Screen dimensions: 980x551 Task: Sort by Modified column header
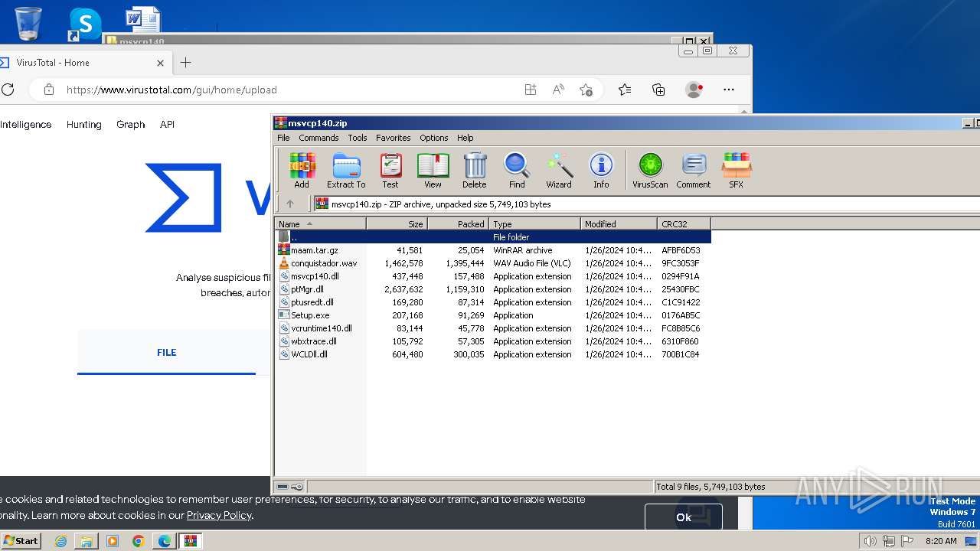tap(619, 223)
